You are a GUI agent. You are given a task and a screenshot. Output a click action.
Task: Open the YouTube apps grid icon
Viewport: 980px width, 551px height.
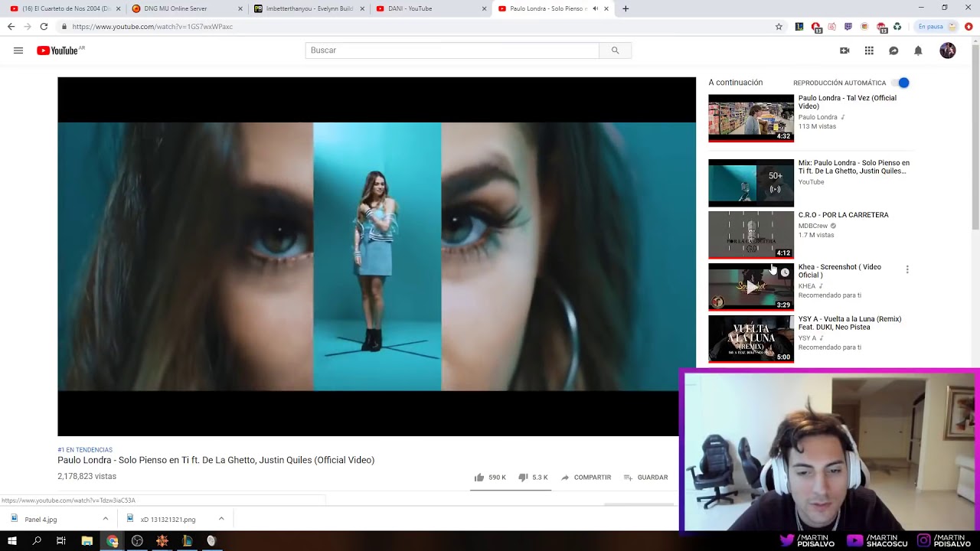click(869, 51)
